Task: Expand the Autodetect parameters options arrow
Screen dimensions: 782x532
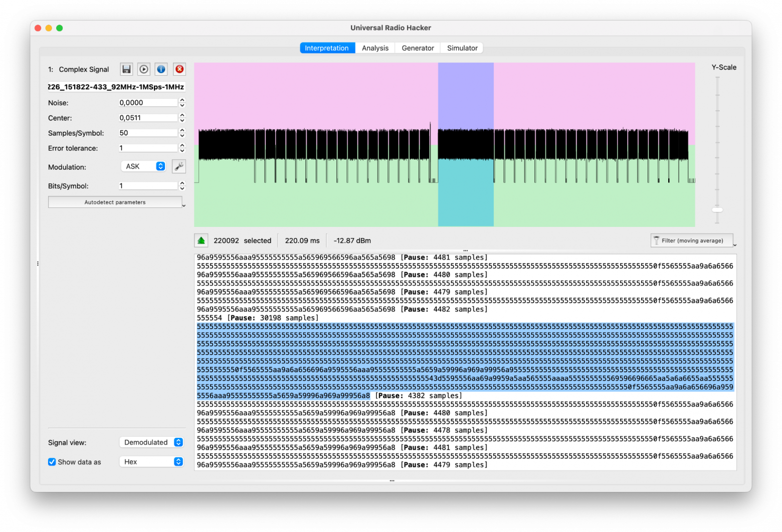Action: click(x=184, y=205)
